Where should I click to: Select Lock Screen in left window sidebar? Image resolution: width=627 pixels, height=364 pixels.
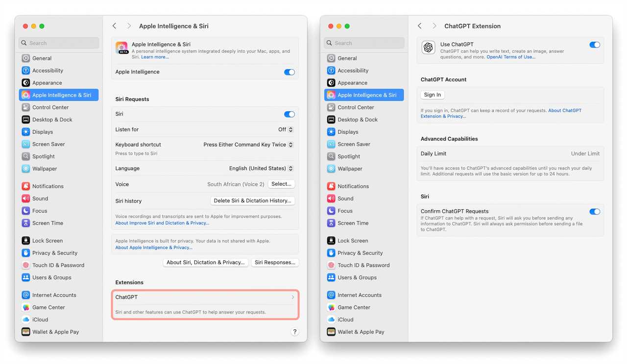click(x=59, y=241)
